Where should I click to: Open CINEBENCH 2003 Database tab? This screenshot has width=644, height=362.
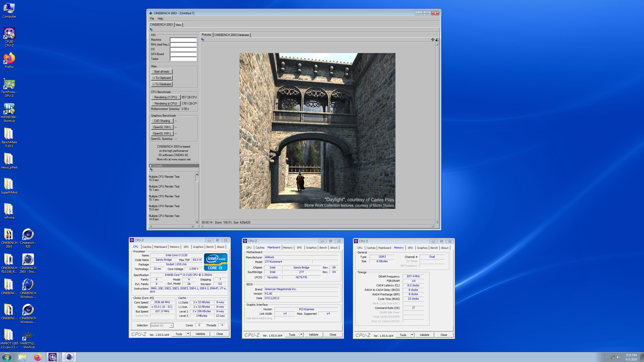coord(231,35)
